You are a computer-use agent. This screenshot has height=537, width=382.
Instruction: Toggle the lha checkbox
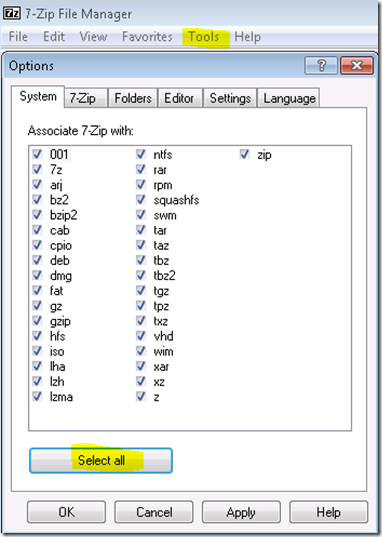click(37, 366)
